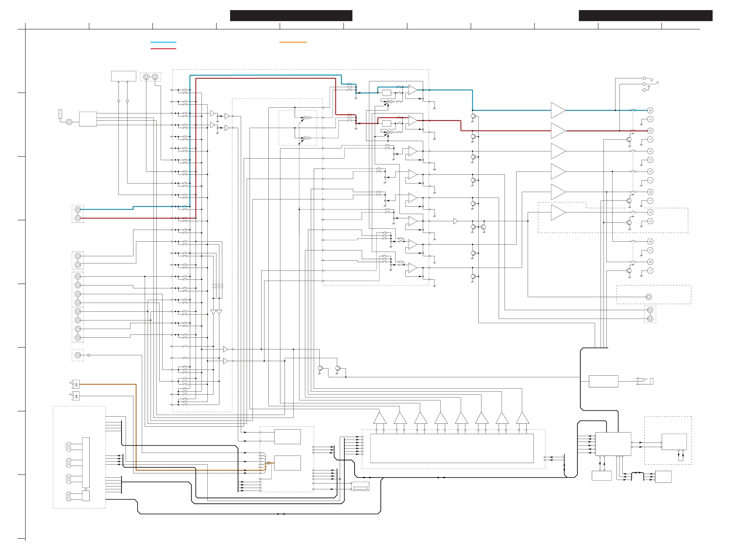Click the RCA jack starting the blue line

pos(78,209)
